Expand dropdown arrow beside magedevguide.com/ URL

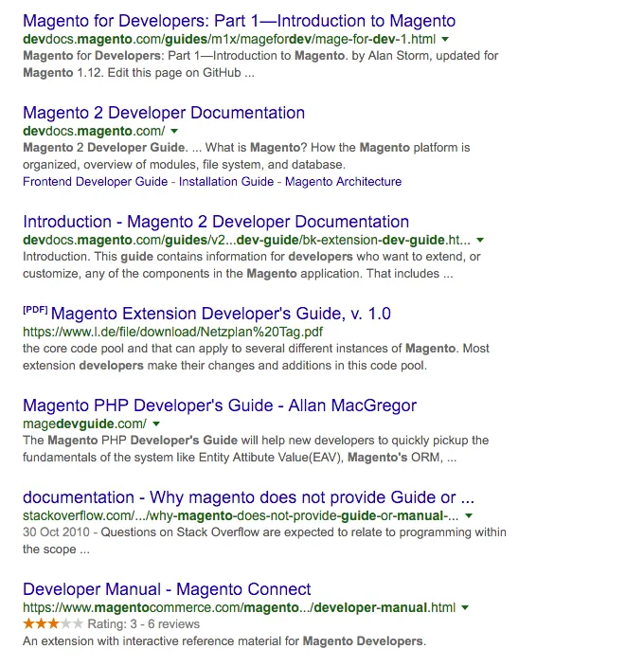156,424
